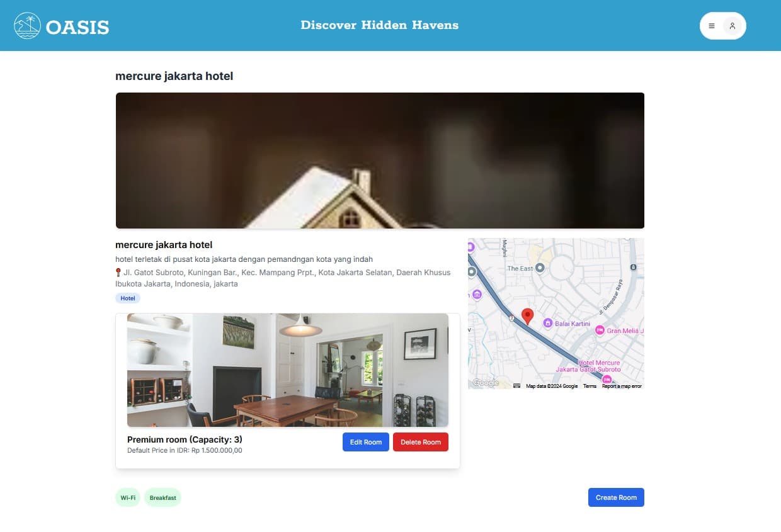Screen dimensions: 781x532
Task: Delete the Premium room
Action: (x=421, y=442)
